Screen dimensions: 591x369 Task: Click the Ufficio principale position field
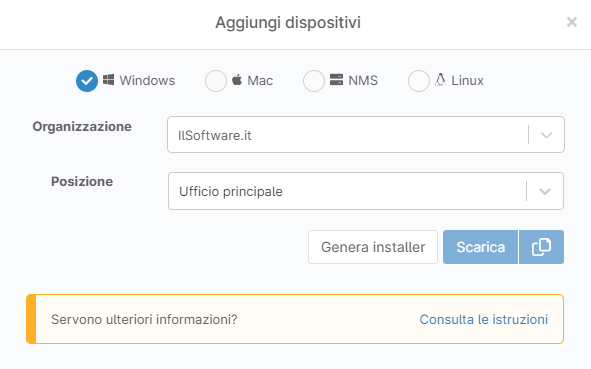pyautogui.click(x=366, y=191)
